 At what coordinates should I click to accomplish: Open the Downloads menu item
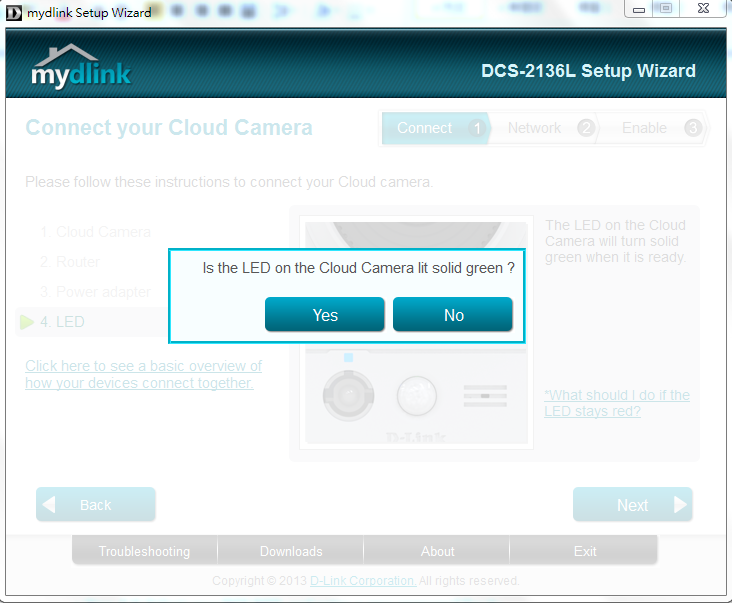(291, 551)
